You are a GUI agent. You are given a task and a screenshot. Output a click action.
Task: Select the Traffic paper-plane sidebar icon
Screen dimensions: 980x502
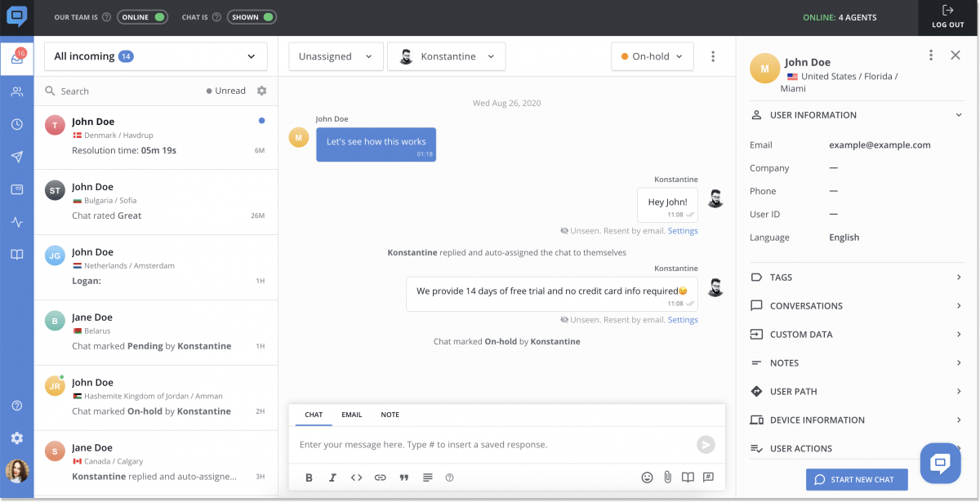click(16, 156)
